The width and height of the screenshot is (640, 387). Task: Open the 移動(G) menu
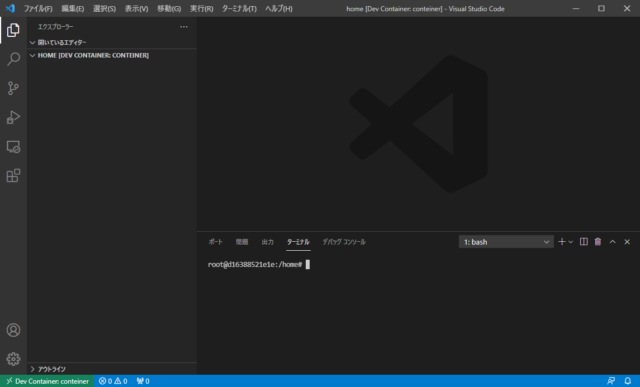tap(169, 9)
